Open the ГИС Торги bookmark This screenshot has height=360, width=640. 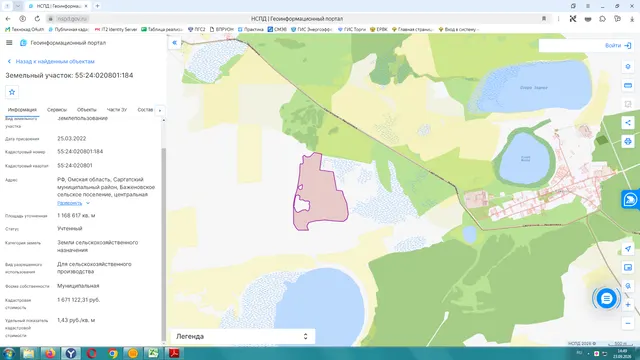(x=352, y=29)
